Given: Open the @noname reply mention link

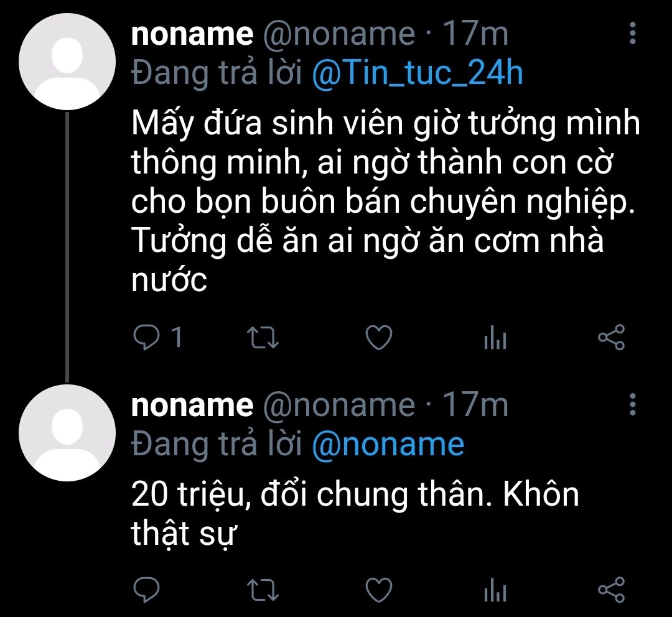Looking at the screenshot, I should point(387,444).
